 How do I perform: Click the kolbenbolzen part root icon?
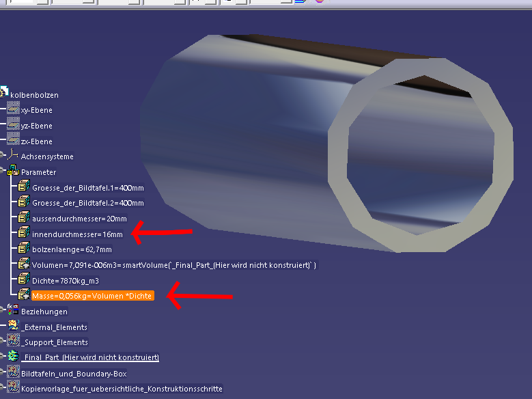(4, 93)
